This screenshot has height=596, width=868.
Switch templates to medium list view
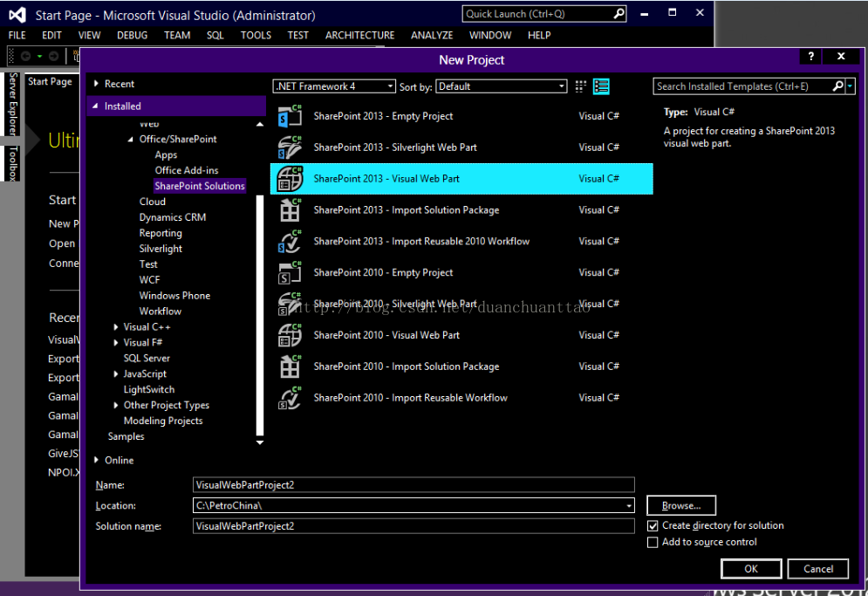(x=601, y=86)
